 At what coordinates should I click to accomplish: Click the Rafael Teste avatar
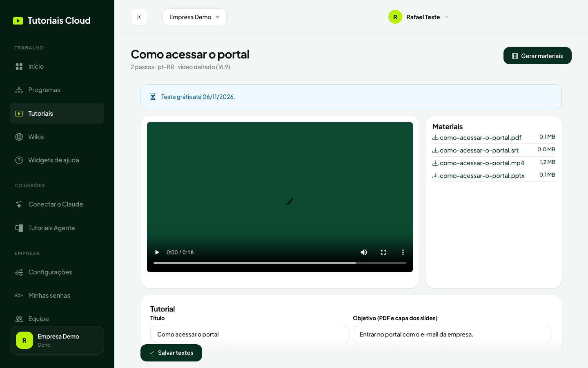click(x=395, y=17)
